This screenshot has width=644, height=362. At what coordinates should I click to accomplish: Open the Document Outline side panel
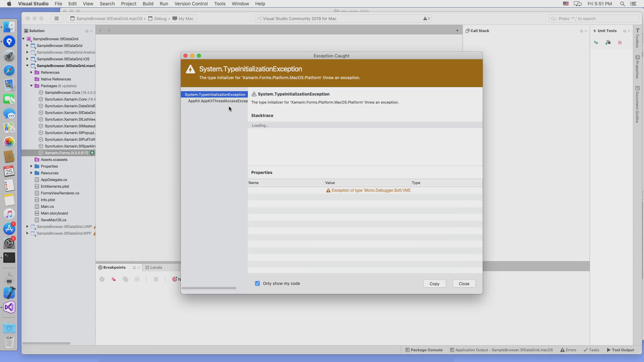point(637,105)
